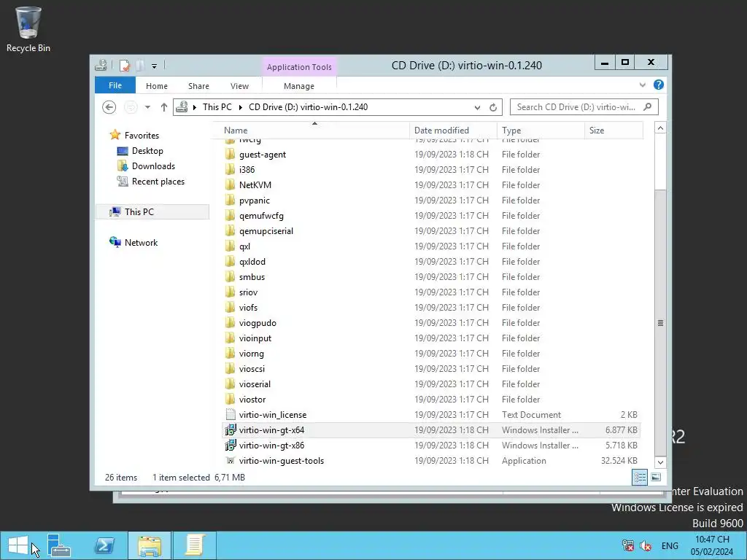Select the virtio-win_license text document icon
747x560 pixels.
[x=230, y=414]
